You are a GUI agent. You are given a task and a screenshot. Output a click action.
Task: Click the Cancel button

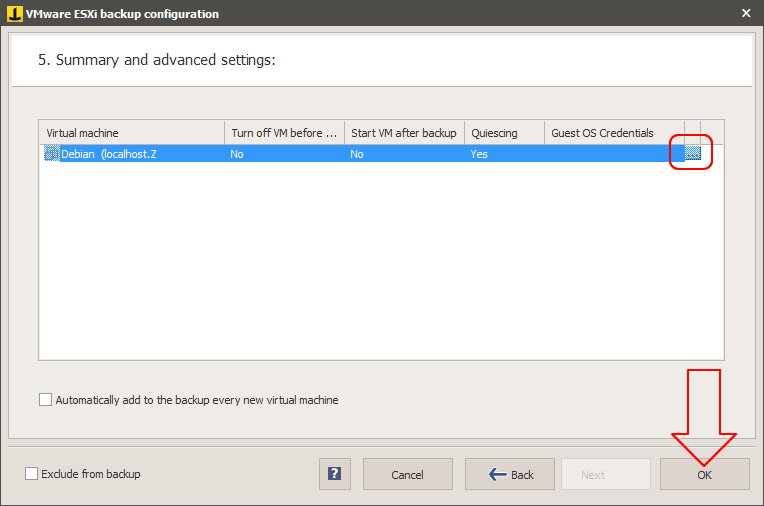[x=408, y=474]
